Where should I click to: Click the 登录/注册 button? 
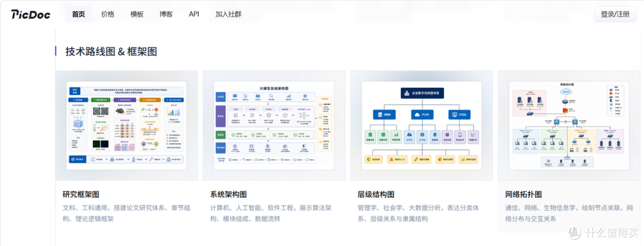click(x=615, y=14)
